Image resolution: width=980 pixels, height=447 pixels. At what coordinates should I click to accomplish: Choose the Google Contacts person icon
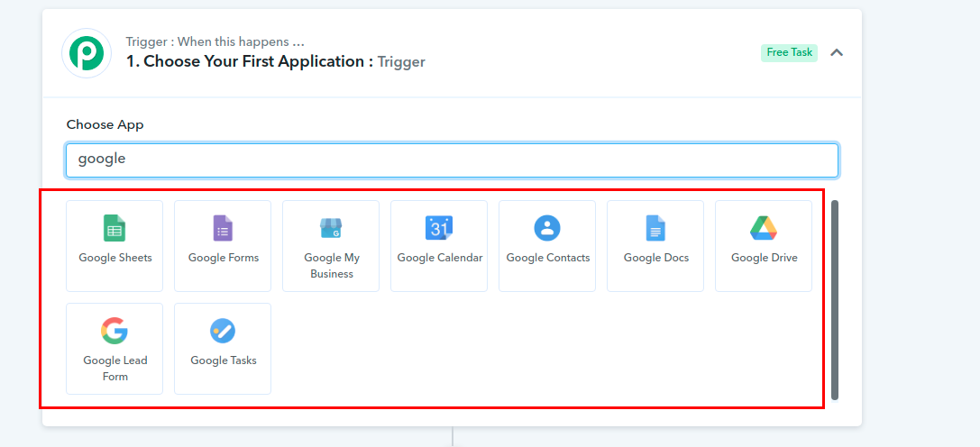[547, 228]
